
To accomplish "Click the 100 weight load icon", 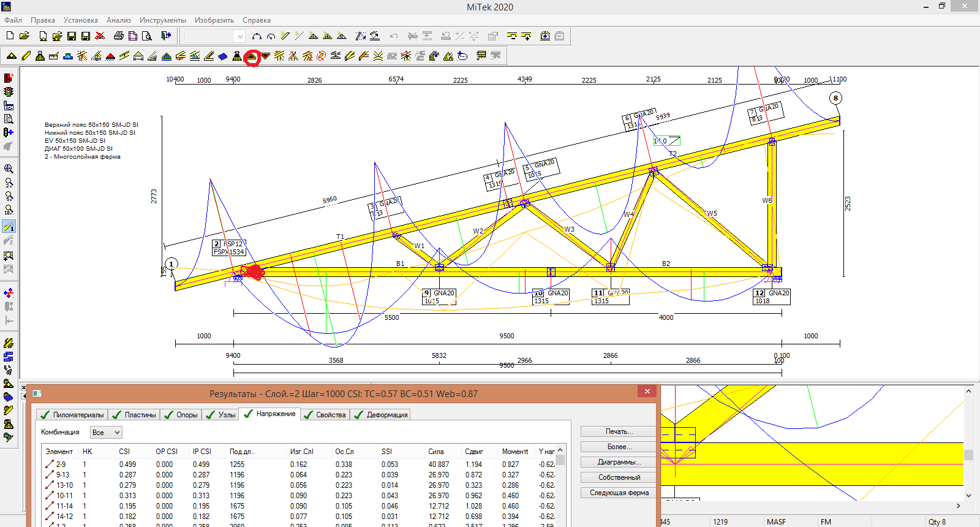I will (237, 56).
